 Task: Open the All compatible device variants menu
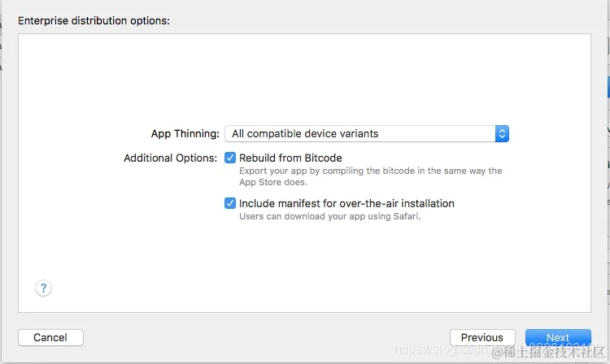click(x=367, y=133)
